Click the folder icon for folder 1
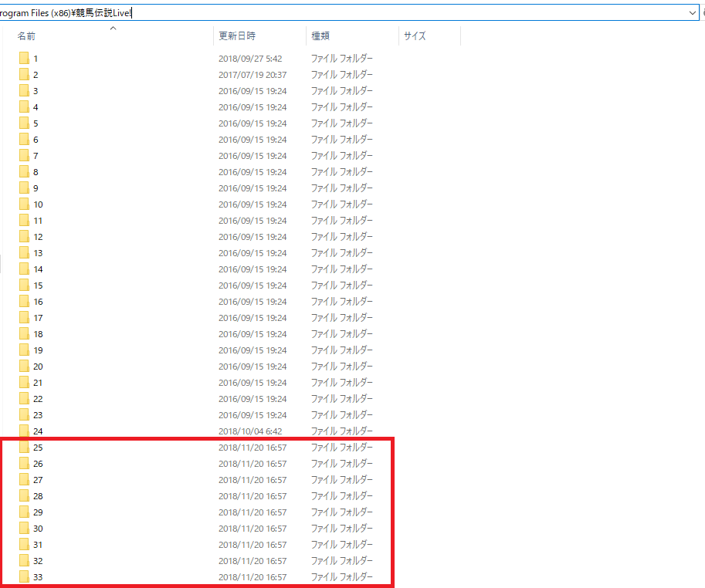This screenshot has width=705, height=588. click(x=24, y=59)
